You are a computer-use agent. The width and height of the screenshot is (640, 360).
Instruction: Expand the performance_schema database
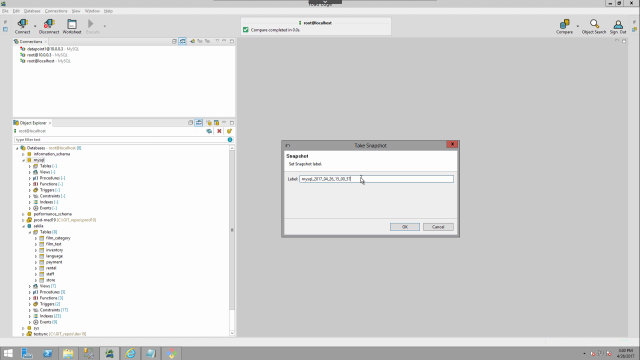tap(23, 214)
